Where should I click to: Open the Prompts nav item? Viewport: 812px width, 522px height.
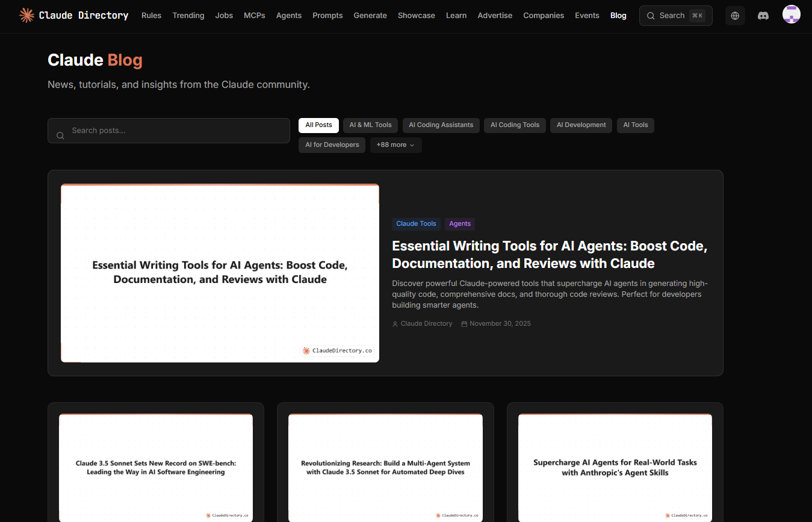coord(327,16)
